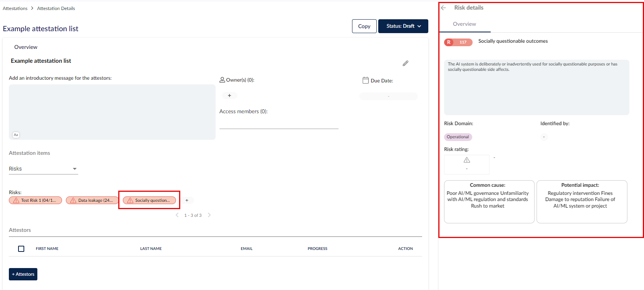Click the calendar icon beside Due Date

click(366, 80)
